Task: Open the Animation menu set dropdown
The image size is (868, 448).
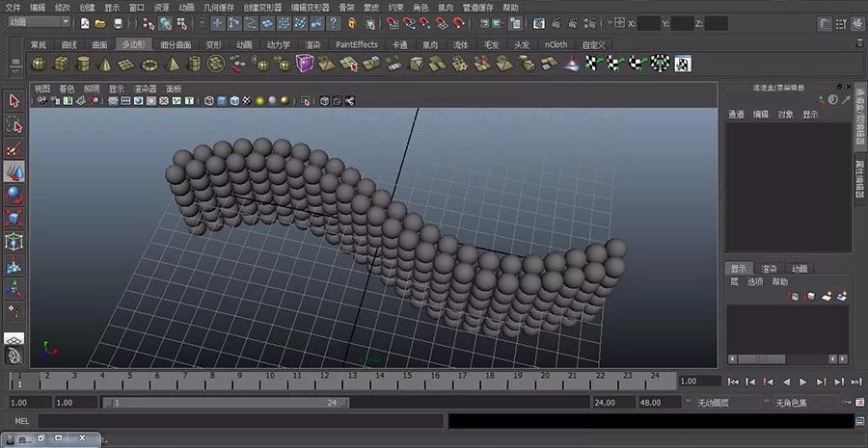Action: [40, 22]
